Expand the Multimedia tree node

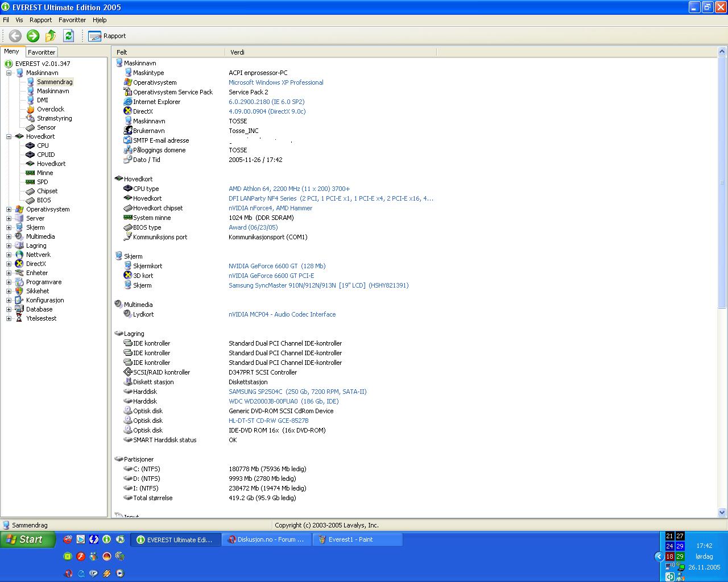[9, 236]
